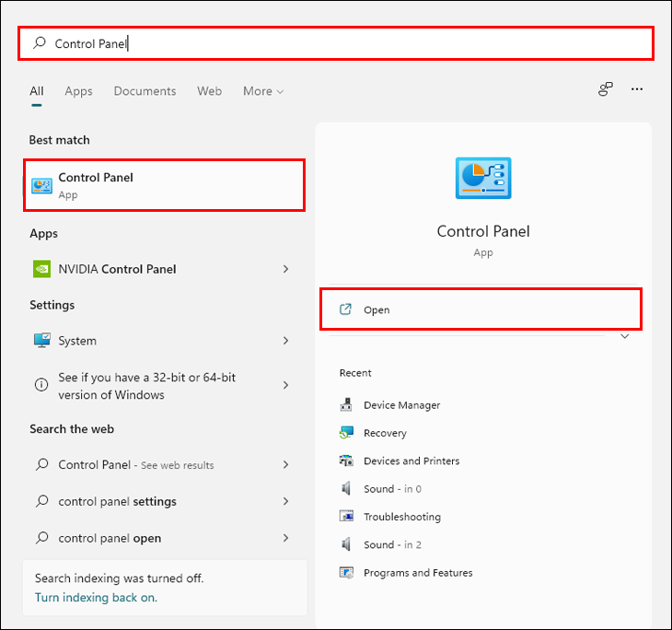Click the Recovery icon in Recent list
This screenshot has width=672, height=630.
tap(346, 433)
